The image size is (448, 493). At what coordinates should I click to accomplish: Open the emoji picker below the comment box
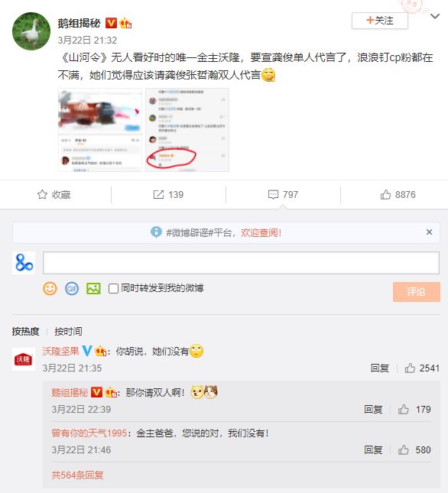[50, 288]
